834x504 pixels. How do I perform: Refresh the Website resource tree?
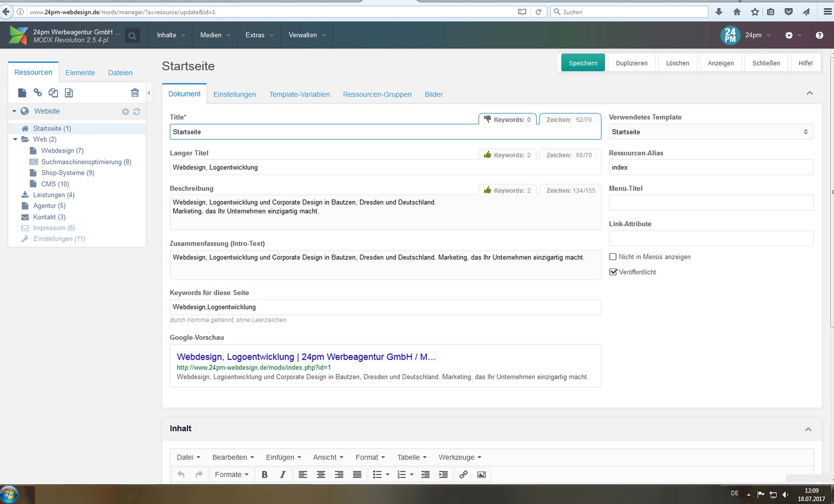tap(136, 112)
